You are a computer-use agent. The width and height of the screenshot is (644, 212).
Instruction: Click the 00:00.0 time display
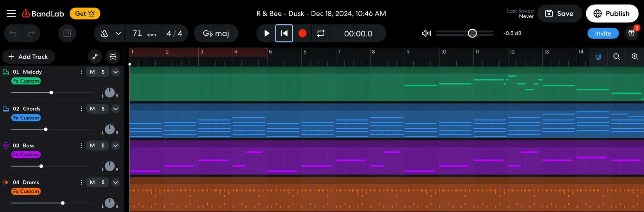click(x=358, y=34)
